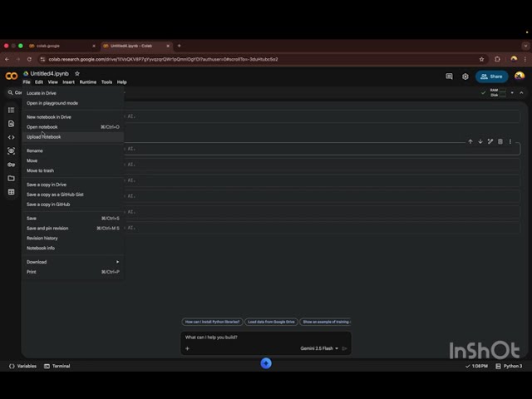Open Notebook info
Screen dimensions: 532x399
tap(73, 248)
